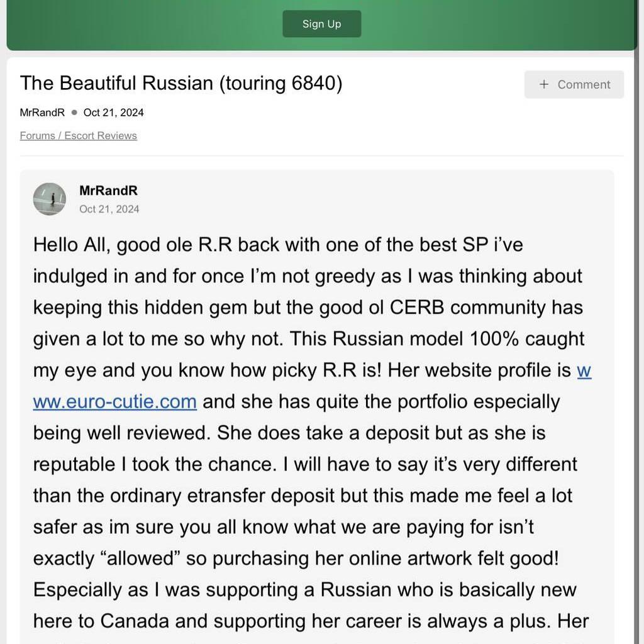The height and width of the screenshot is (644, 644).
Task: Click the word etransfer in the post
Action: [x=226, y=496]
